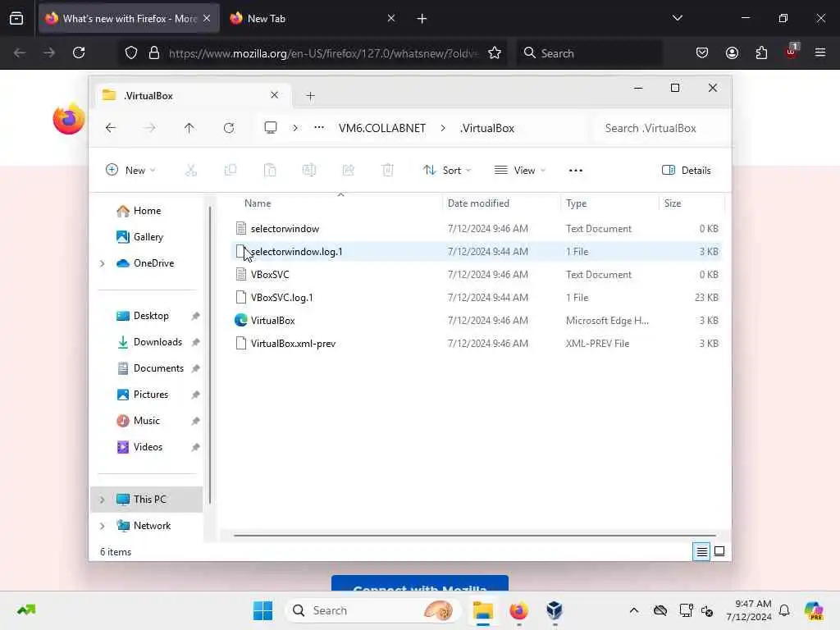Sort by the Date modified column header
The height and width of the screenshot is (630, 840).
[x=478, y=203]
